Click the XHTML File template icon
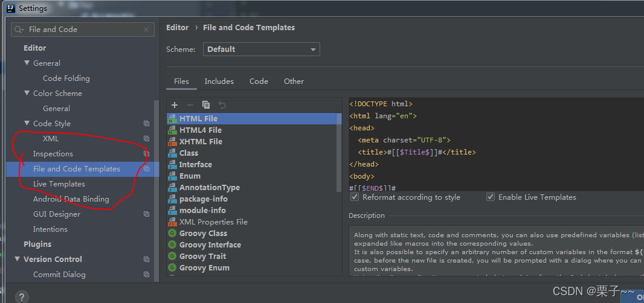The image size is (644, 303). (x=172, y=142)
